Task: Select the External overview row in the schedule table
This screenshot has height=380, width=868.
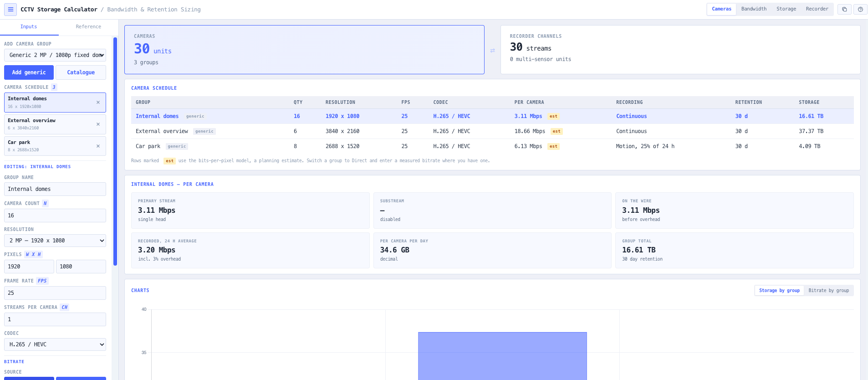Action: (492, 131)
